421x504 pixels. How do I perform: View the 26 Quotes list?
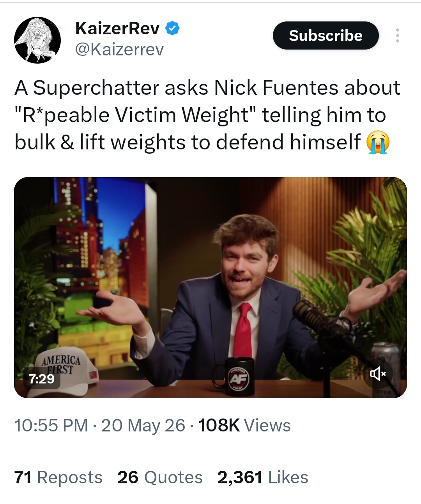[160, 477]
